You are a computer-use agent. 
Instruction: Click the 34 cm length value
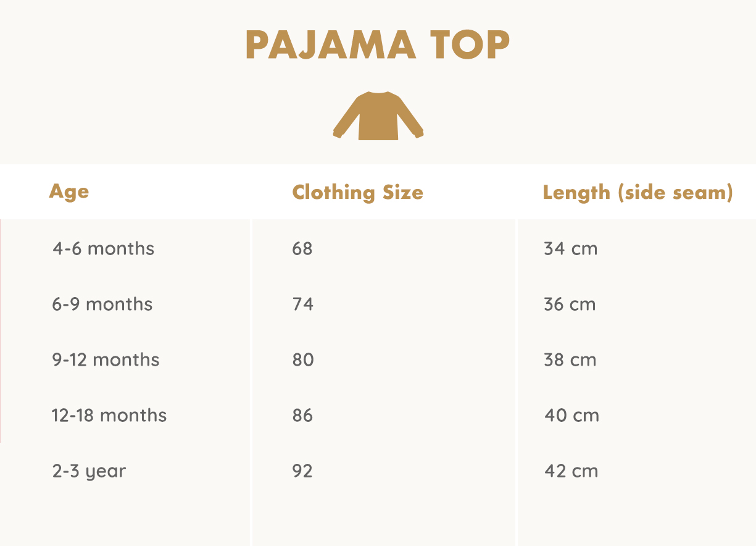(570, 249)
